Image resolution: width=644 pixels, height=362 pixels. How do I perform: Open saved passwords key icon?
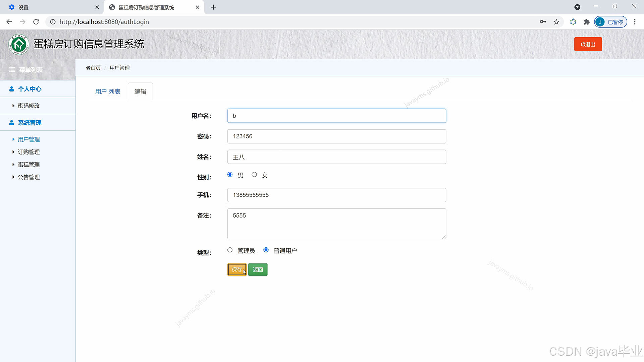pos(543,22)
